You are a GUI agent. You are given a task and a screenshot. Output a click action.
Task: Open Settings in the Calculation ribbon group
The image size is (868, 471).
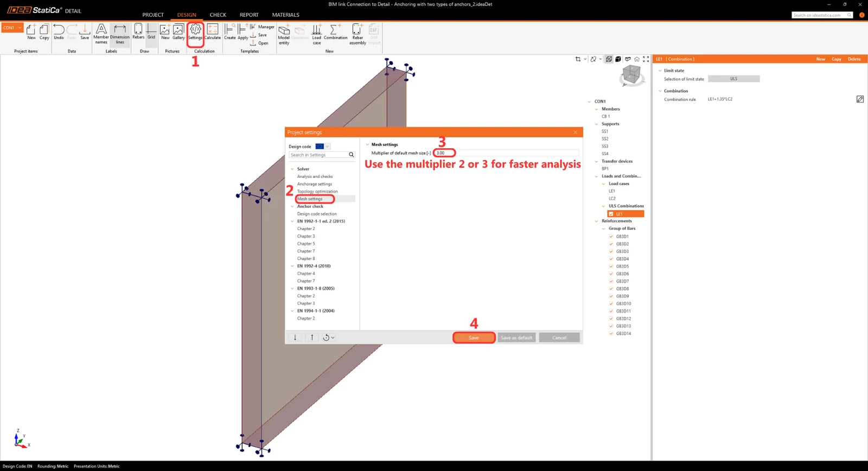point(195,32)
